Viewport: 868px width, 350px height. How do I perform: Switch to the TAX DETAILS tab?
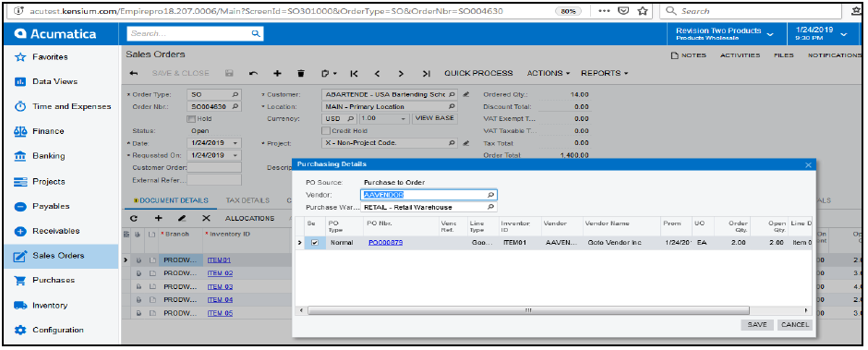click(247, 200)
